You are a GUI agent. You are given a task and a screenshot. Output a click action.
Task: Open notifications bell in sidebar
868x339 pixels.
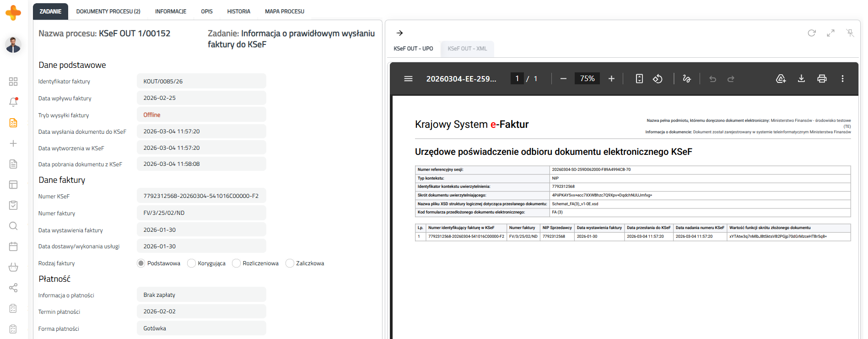coord(13,102)
